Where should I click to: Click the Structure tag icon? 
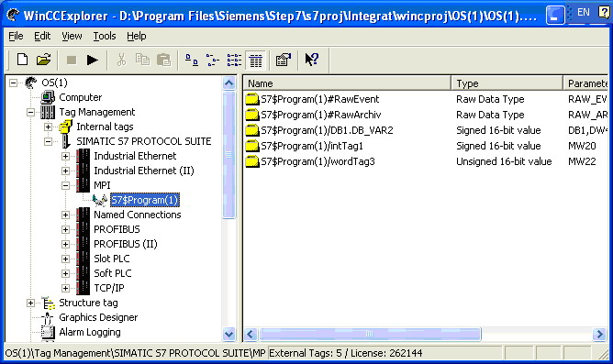(48, 303)
